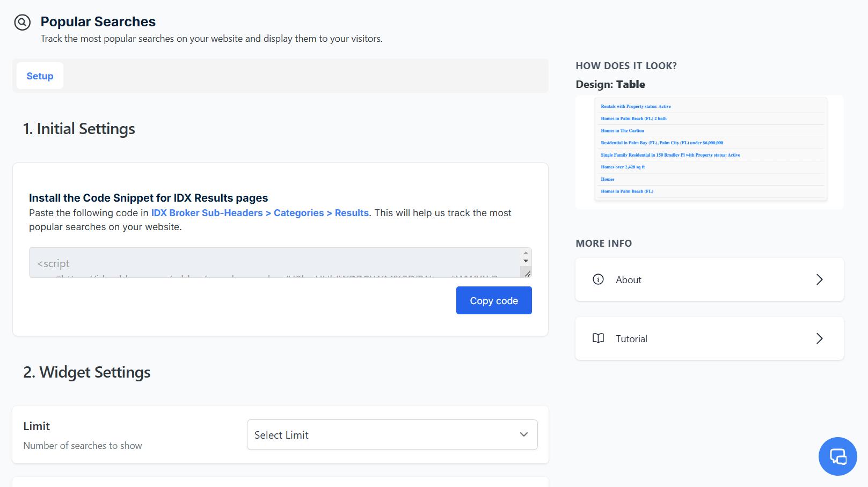The height and width of the screenshot is (487, 868).
Task: Click the code textarea resize handle
Action: [x=527, y=274]
